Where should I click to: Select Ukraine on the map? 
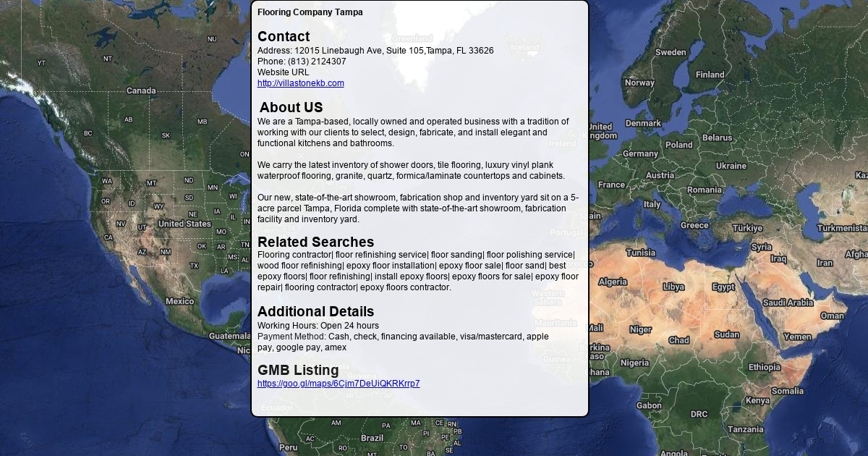pyautogui.click(x=731, y=166)
